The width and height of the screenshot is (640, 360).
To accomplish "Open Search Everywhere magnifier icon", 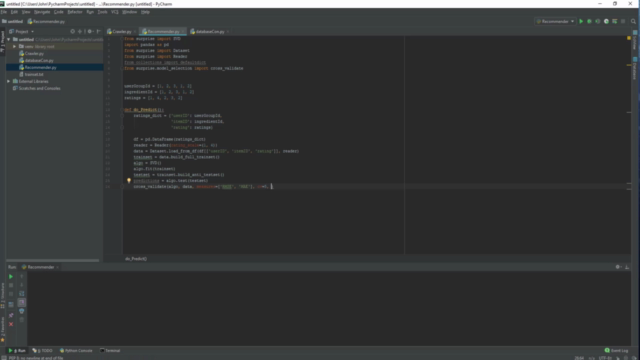I will tap(633, 21).
